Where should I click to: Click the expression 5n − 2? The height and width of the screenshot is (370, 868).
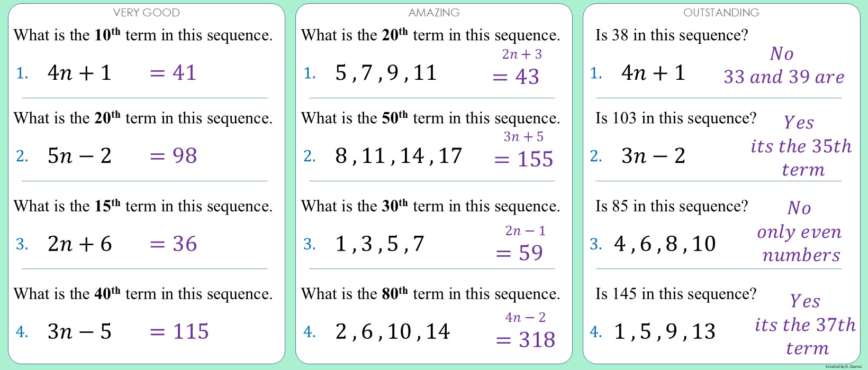79,156
